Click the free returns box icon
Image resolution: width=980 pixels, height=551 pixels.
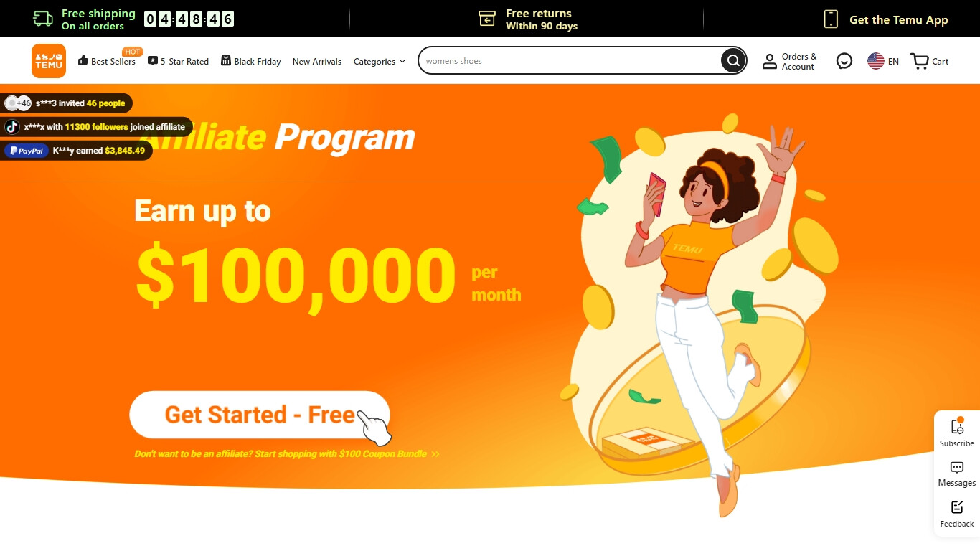pos(487,19)
